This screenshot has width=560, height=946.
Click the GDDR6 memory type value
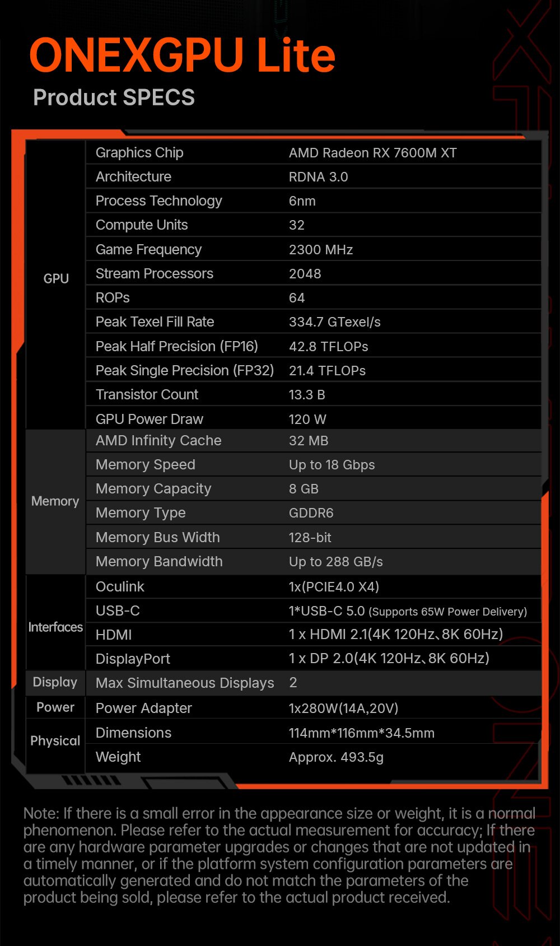[311, 513]
